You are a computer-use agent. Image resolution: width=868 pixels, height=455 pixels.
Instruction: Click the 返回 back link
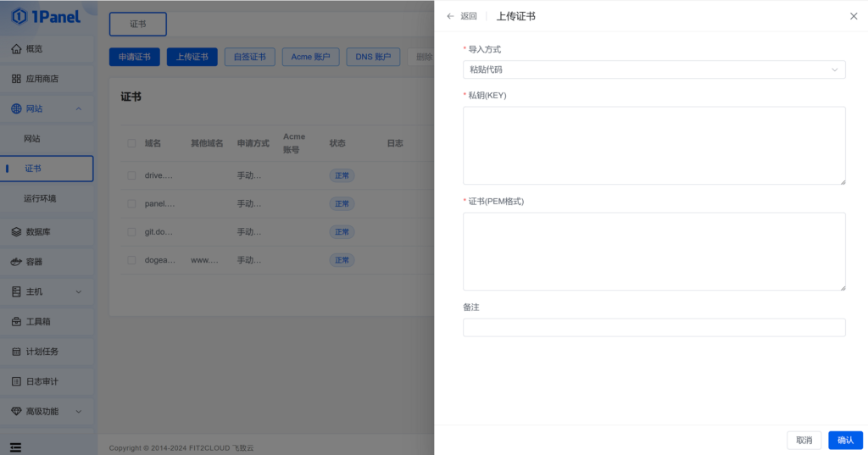tap(468, 17)
